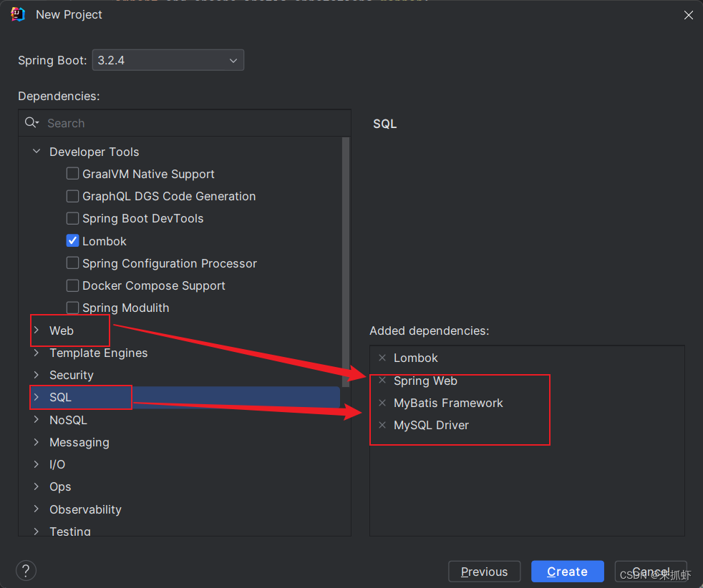The height and width of the screenshot is (588, 703).
Task: Click the Cancel button
Action: pyautogui.click(x=651, y=572)
